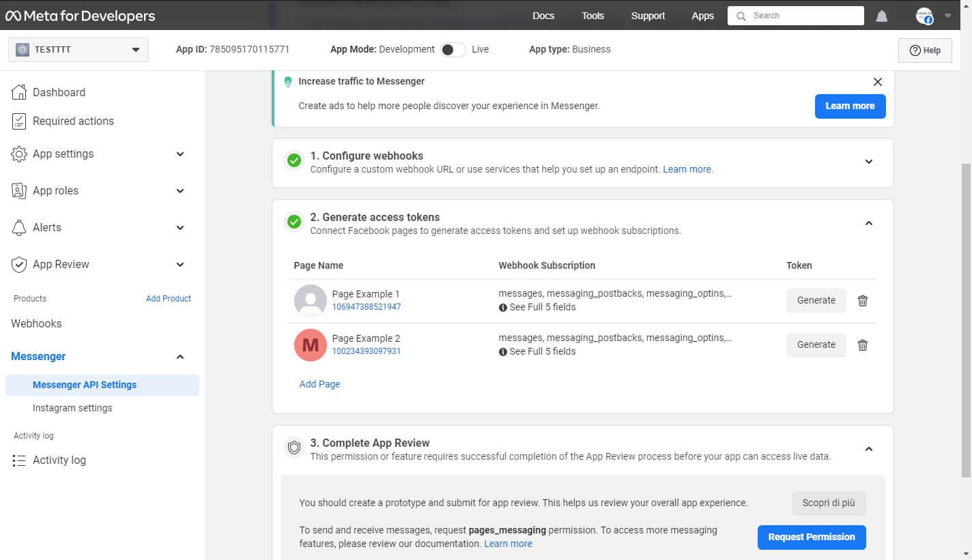The width and height of the screenshot is (972, 560).
Task: Click the Dashboard house icon
Action: tap(19, 92)
